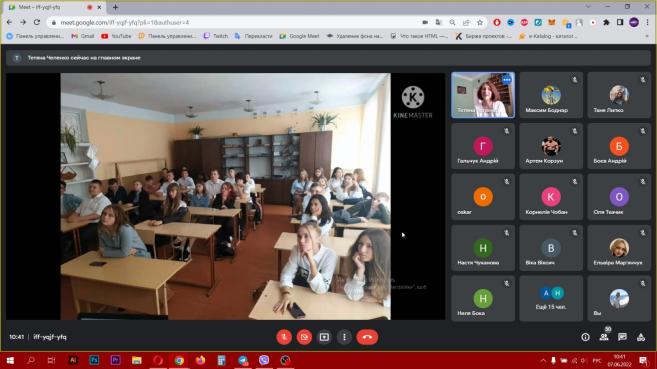Open the meeting details info icon
657x369 pixels.
[585, 337]
